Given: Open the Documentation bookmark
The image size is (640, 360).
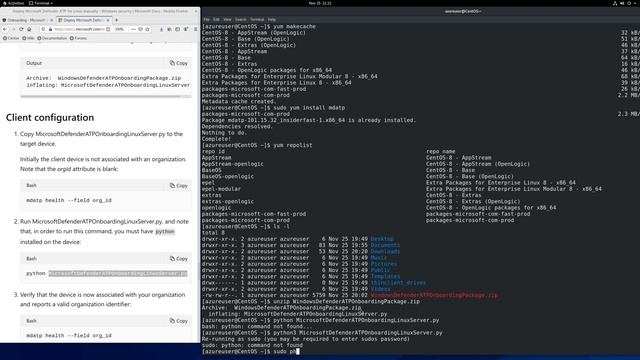Looking at the screenshot, I should (x=52, y=38).
